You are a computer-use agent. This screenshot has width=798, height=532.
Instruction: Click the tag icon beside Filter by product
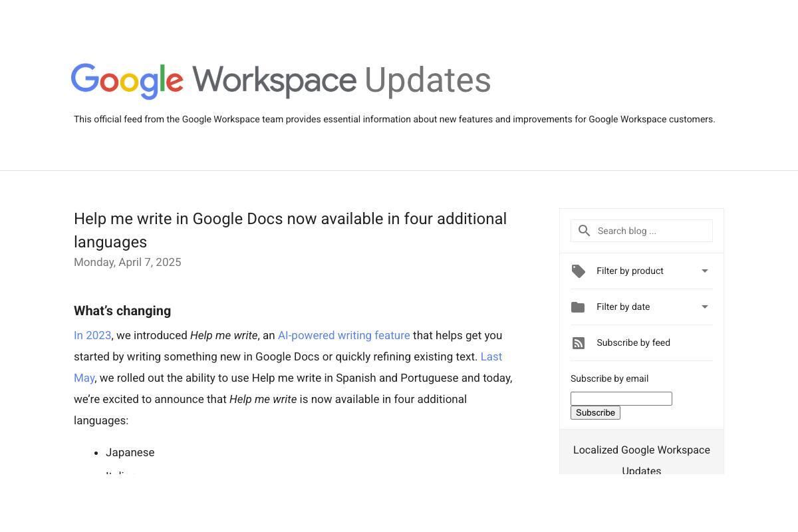[579, 271]
